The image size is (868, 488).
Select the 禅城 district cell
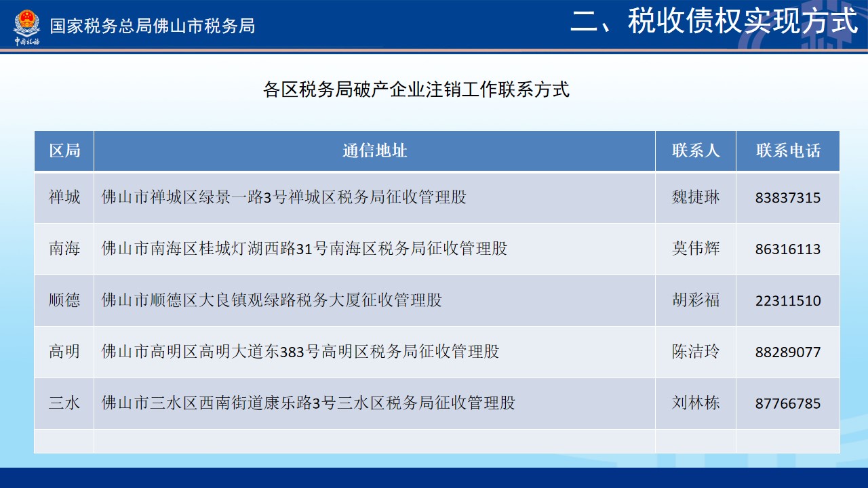point(64,197)
